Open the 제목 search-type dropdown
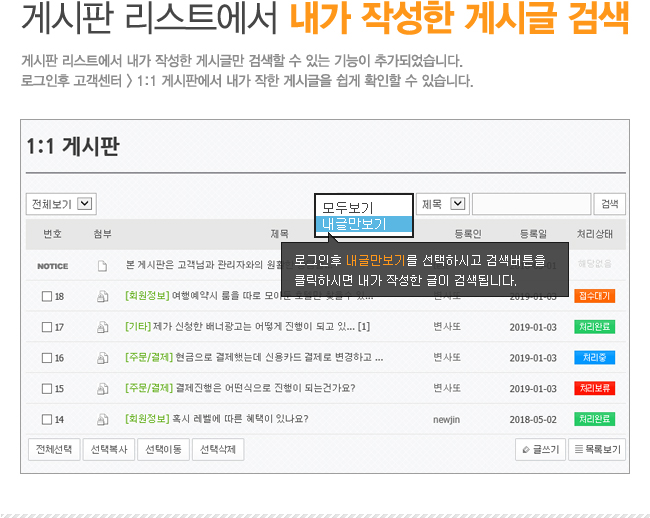The height and width of the screenshot is (518, 650). click(443, 204)
